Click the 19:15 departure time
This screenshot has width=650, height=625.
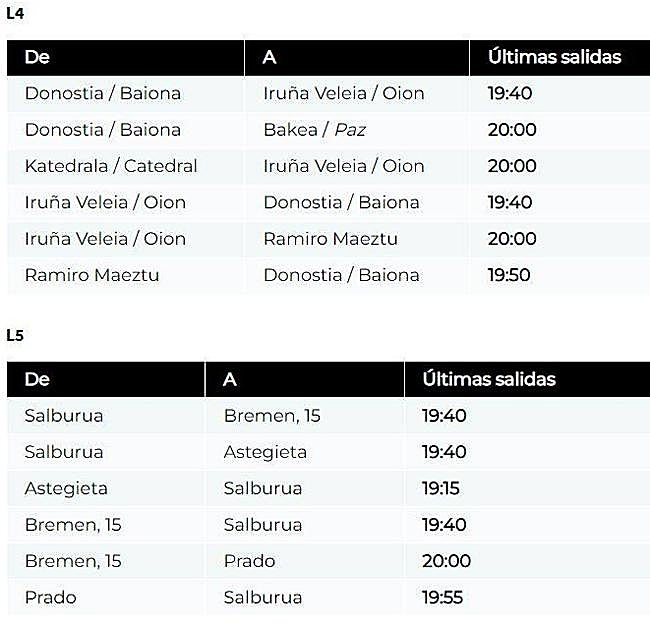[x=442, y=489]
